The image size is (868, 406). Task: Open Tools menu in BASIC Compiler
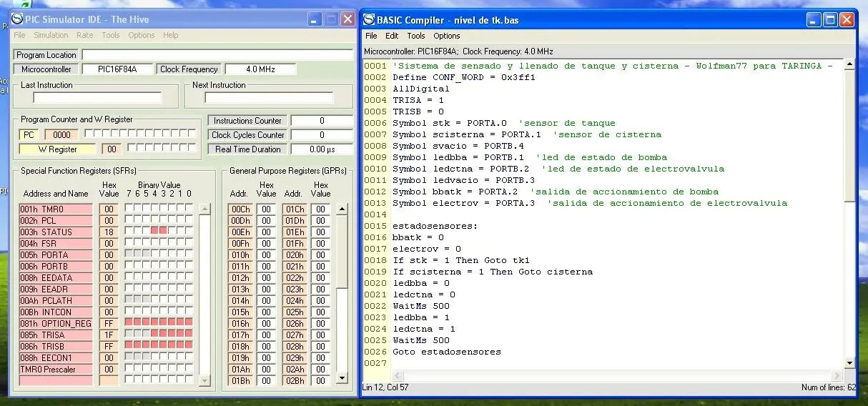(x=416, y=36)
